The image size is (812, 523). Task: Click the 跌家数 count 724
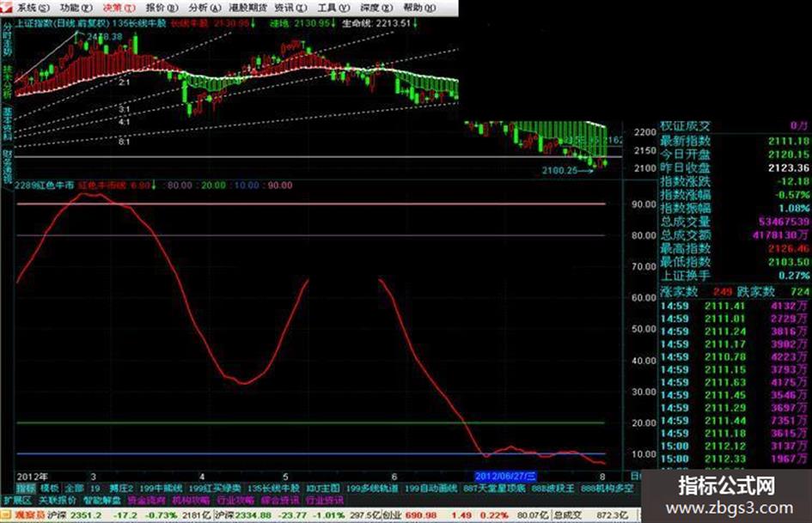point(800,291)
